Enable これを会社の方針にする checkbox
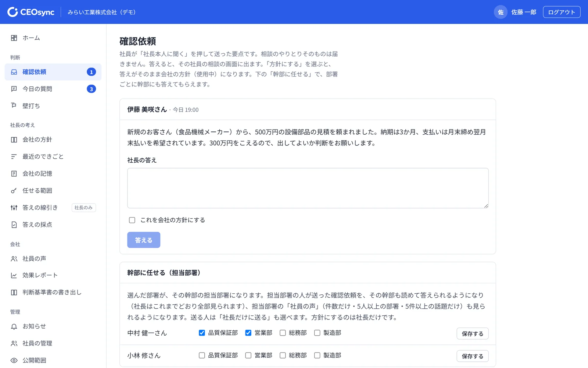This screenshot has width=588, height=368. [132, 220]
